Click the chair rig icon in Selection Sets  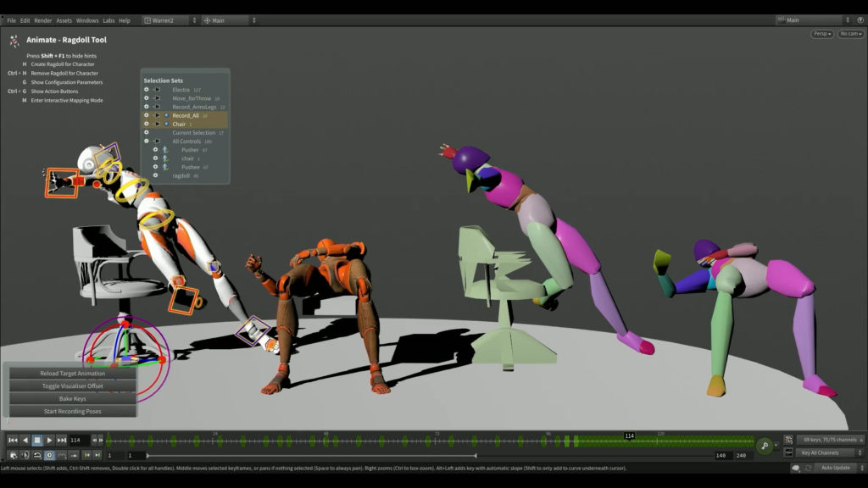(x=166, y=158)
